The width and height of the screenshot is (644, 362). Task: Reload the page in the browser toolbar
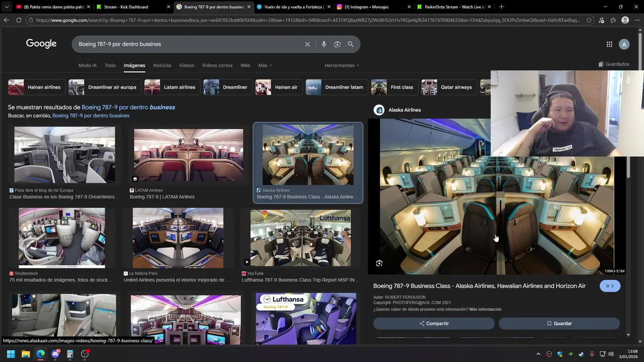19,20
